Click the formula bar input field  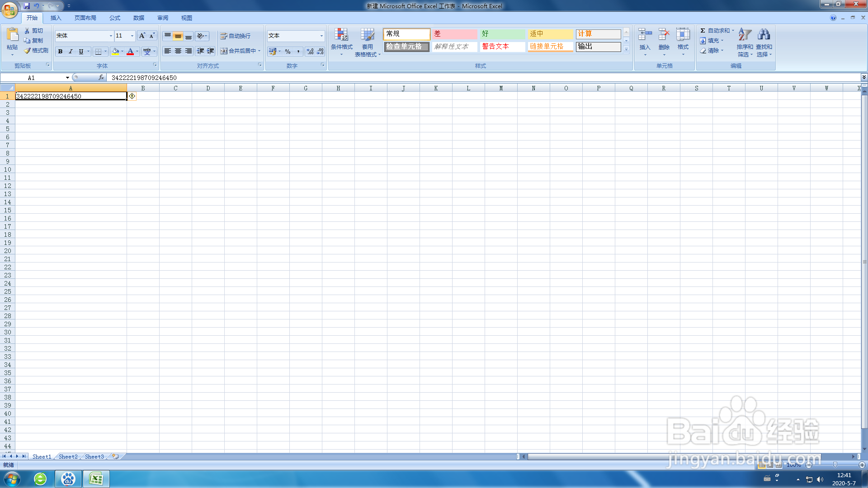click(452, 78)
